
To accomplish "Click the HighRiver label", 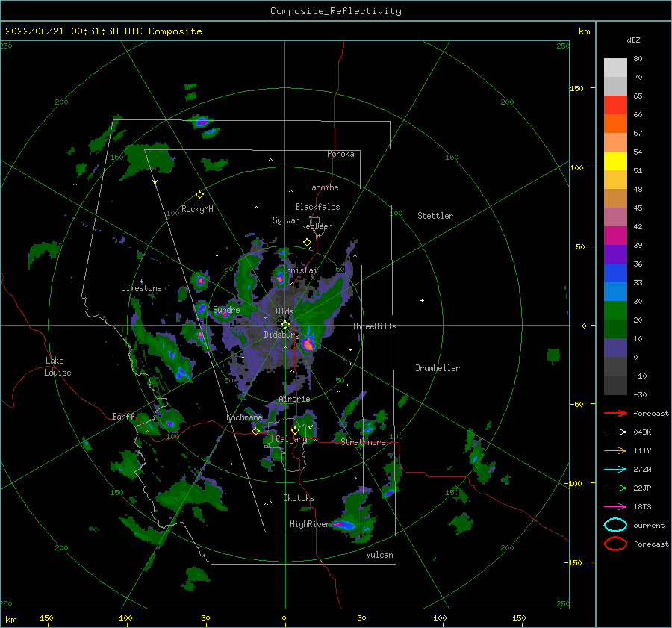I will point(309,524).
